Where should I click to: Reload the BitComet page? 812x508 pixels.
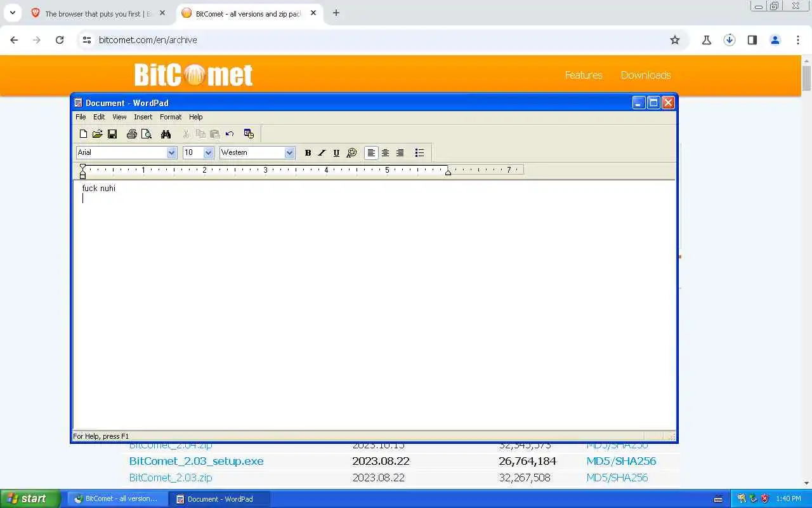(60, 39)
